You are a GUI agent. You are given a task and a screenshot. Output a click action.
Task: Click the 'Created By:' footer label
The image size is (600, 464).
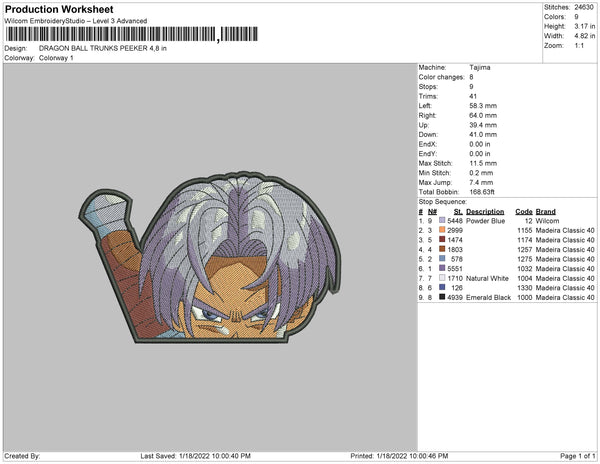click(x=22, y=456)
